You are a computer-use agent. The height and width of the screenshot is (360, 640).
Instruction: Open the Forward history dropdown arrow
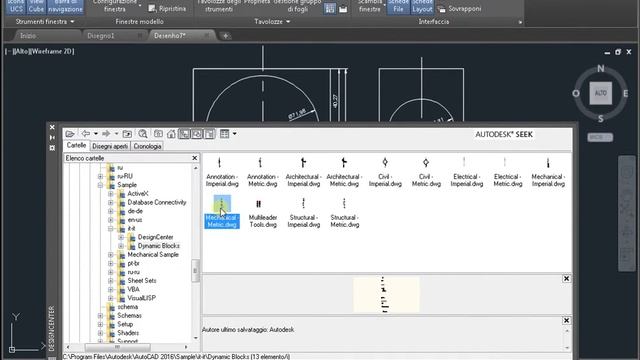(x=116, y=134)
